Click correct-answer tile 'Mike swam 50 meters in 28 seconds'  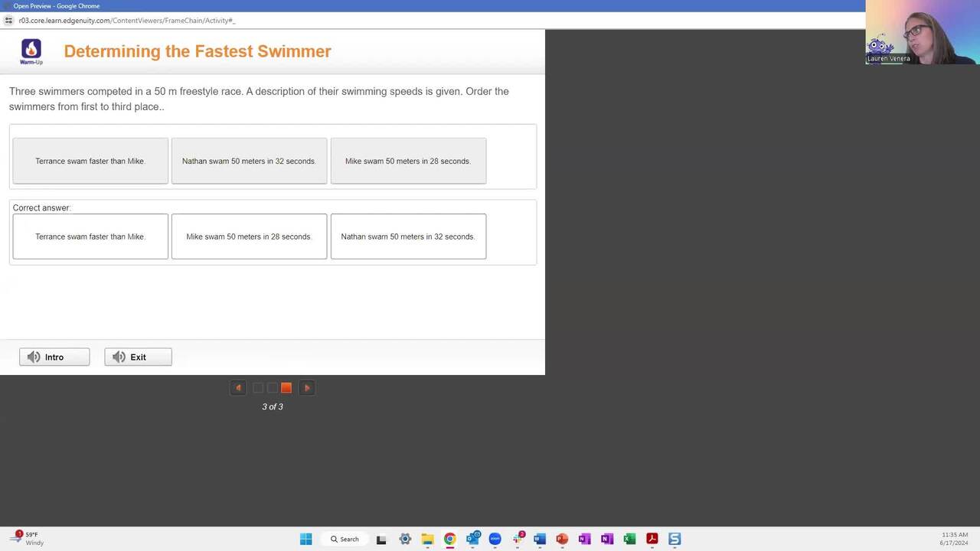point(249,236)
